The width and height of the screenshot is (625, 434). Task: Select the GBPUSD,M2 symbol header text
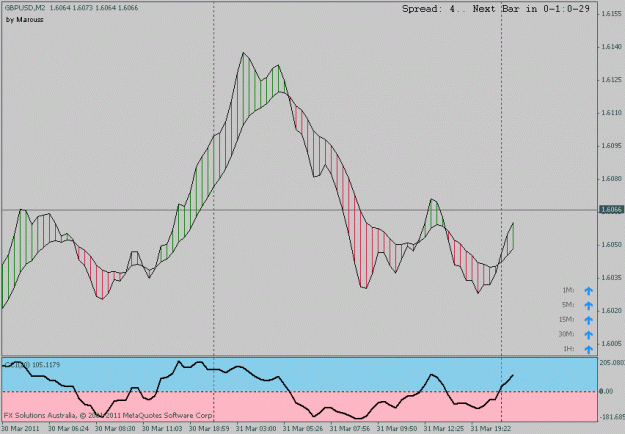tap(25, 8)
